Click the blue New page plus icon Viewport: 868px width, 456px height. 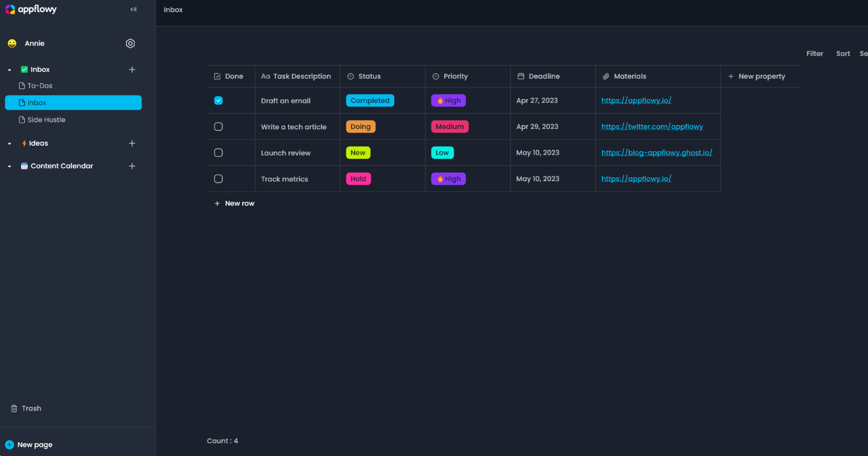[9, 445]
